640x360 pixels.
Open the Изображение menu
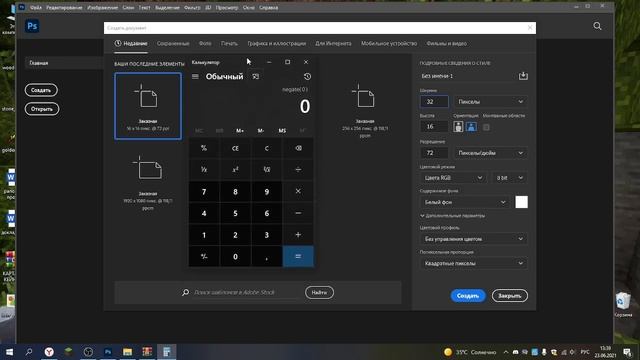(x=102, y=7)
